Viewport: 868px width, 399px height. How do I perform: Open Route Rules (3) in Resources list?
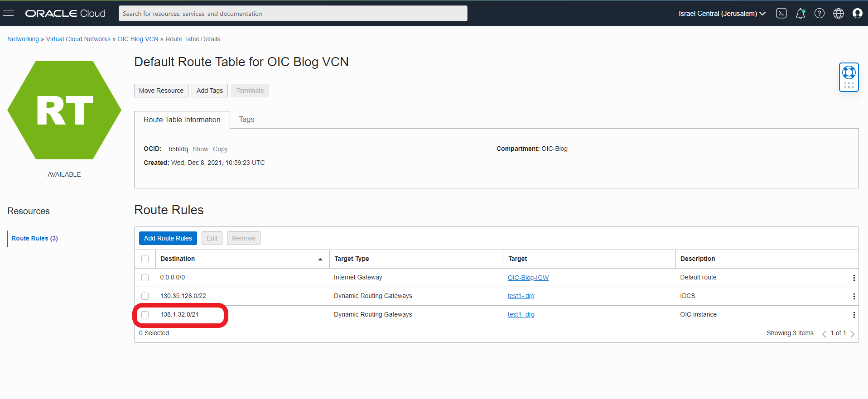coord(35,238)
